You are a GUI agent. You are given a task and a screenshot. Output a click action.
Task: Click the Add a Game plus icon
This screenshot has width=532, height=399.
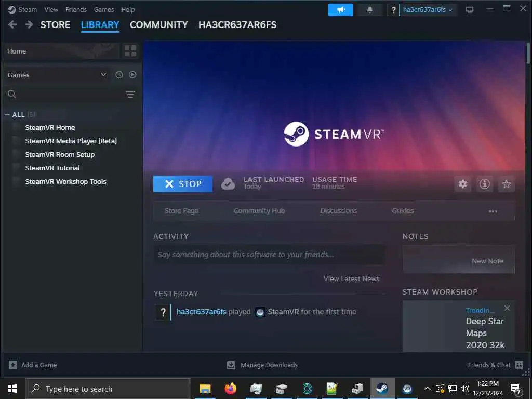tap(13, 365)
